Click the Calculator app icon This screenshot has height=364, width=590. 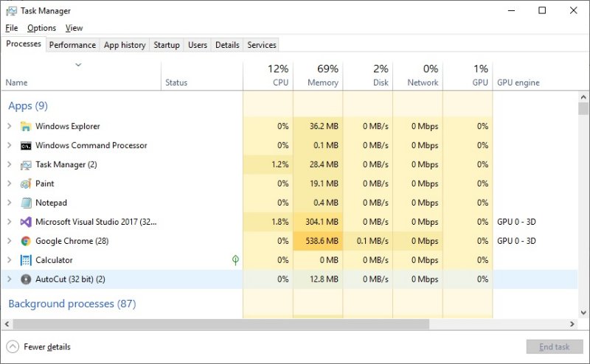coord(26,260)
